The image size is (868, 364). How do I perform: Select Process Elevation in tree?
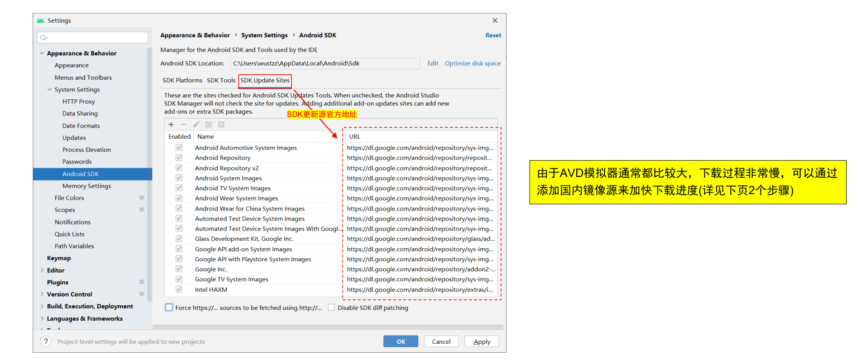coord(86,150)
